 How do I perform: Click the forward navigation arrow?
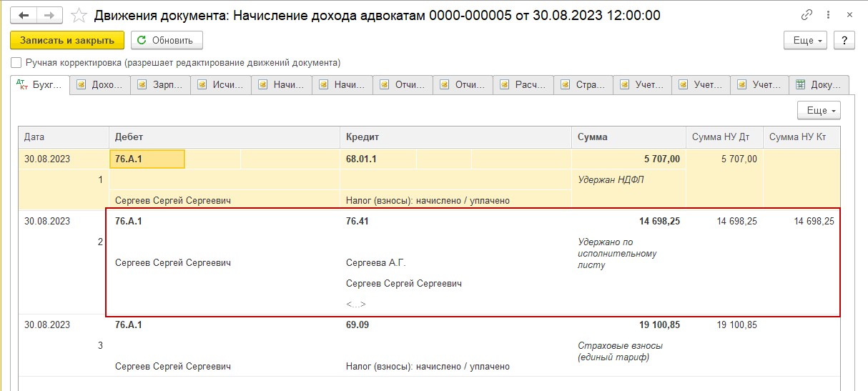(49, 15)
